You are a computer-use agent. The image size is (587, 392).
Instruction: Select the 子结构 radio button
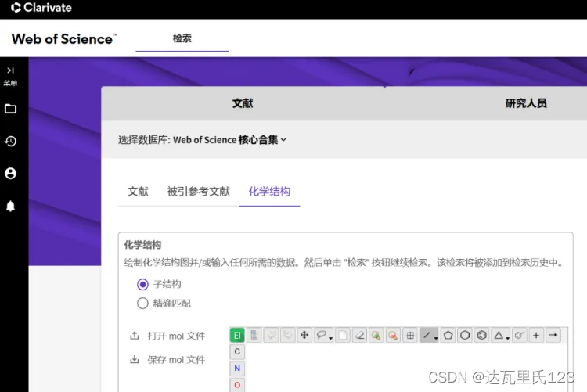click(142, 285)
